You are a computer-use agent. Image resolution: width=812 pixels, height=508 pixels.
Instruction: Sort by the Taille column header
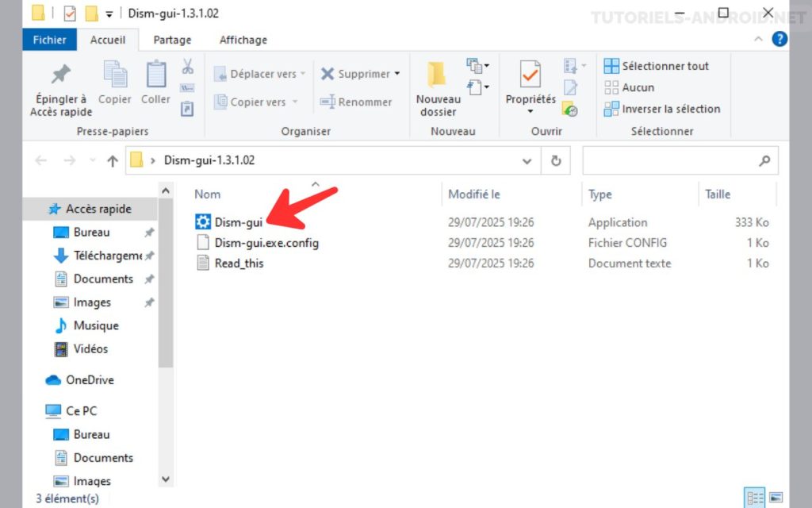point(717,194)
